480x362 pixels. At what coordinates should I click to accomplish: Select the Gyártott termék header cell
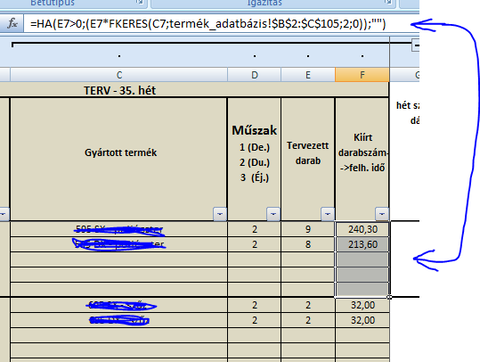[x=119, y=159]
